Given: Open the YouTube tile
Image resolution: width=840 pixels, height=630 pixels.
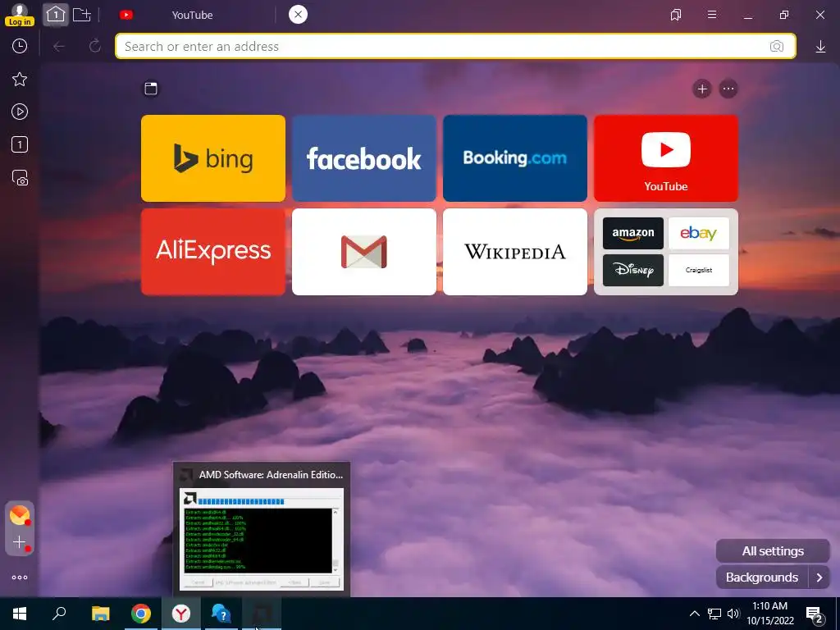Looking at the screenshot, I should point(666,158).
